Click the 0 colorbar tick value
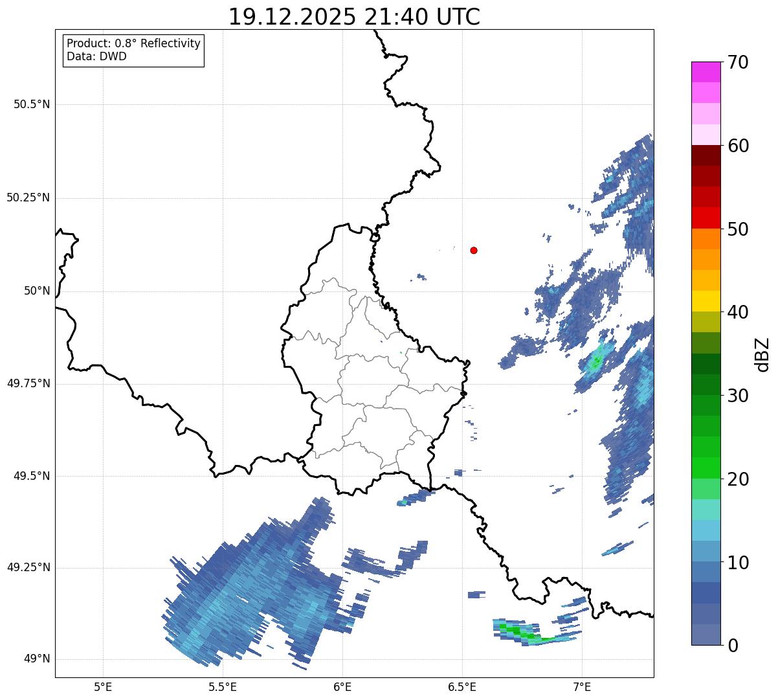 (733, 646)
